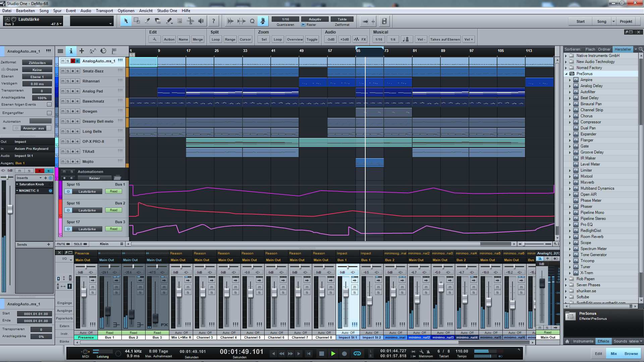The image size is (644, 362).
Task: Select the Listen speaker tool
Action: pos(201,21)
